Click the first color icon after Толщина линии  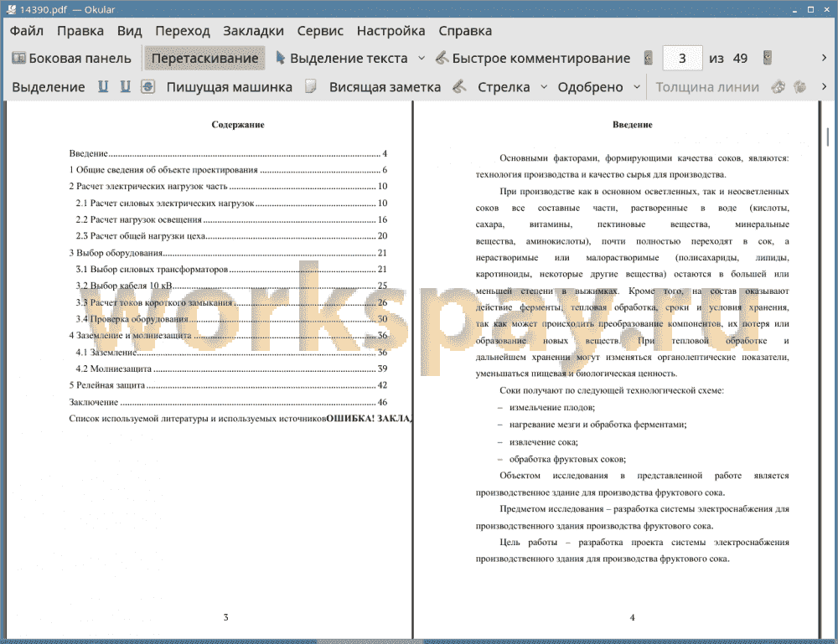click(779, 86)
